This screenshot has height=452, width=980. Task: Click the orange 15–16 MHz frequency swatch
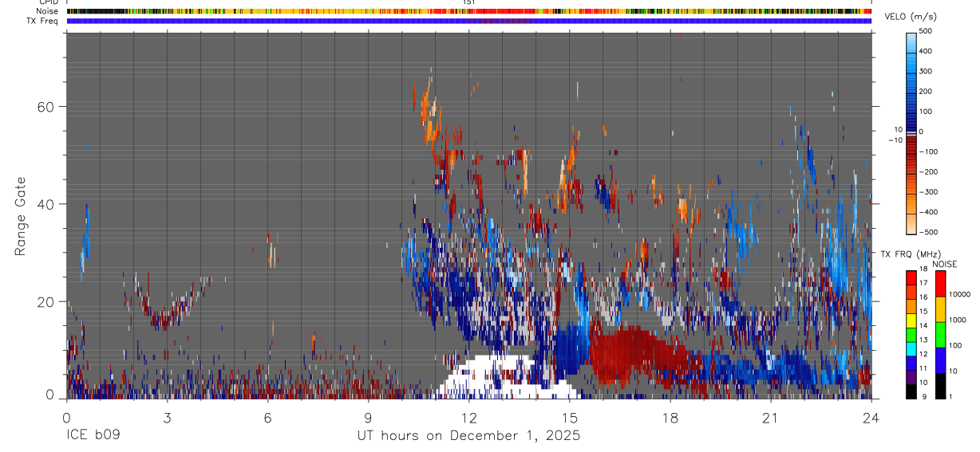click(911, 305)
